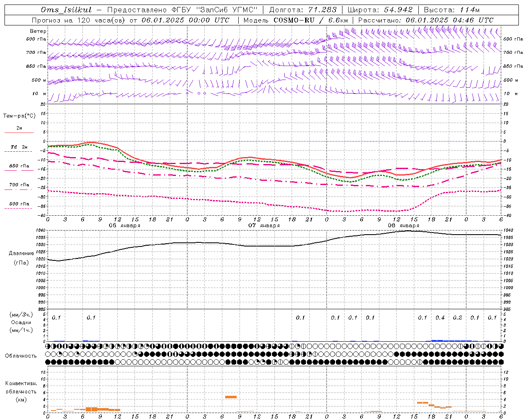Click the Осадки panel label
Image resolution: width=525 pixels, height=420 pixels.
tap(21, 322)
